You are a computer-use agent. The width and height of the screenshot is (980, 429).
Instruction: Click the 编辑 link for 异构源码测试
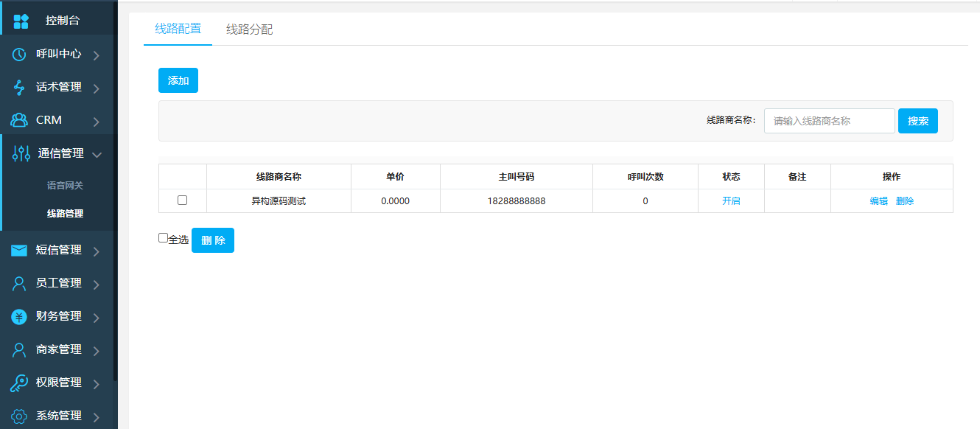coord(878,201)
